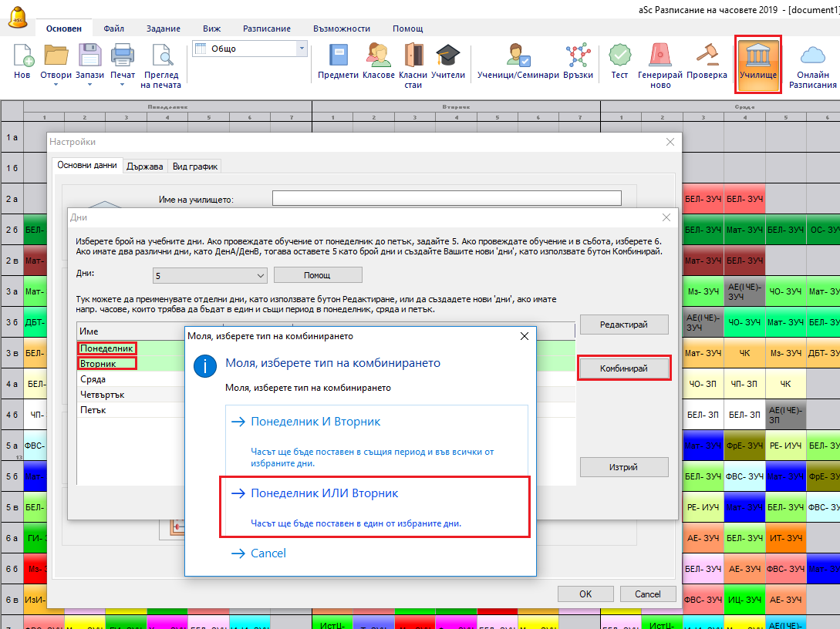Open Ученици/Семинари toolbar icon

click(517, 56)
